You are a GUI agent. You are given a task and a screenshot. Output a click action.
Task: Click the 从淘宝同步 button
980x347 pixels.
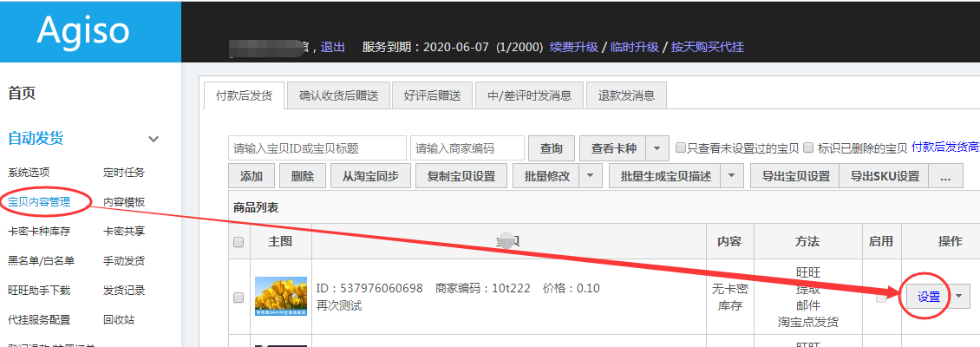370,176
